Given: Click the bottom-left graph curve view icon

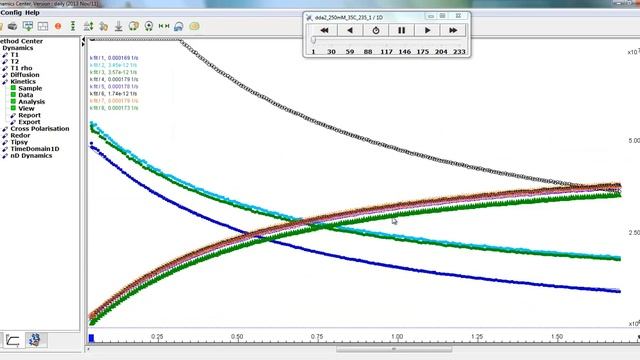Looking at the screenshot, I should coord(13,340).
